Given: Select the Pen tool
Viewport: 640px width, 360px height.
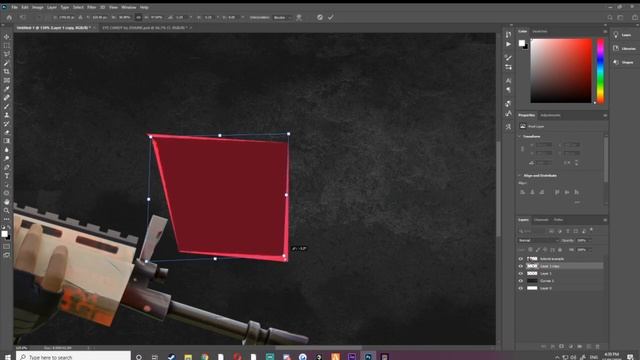Looking at the screenshot, I should [x=7, y=167].
